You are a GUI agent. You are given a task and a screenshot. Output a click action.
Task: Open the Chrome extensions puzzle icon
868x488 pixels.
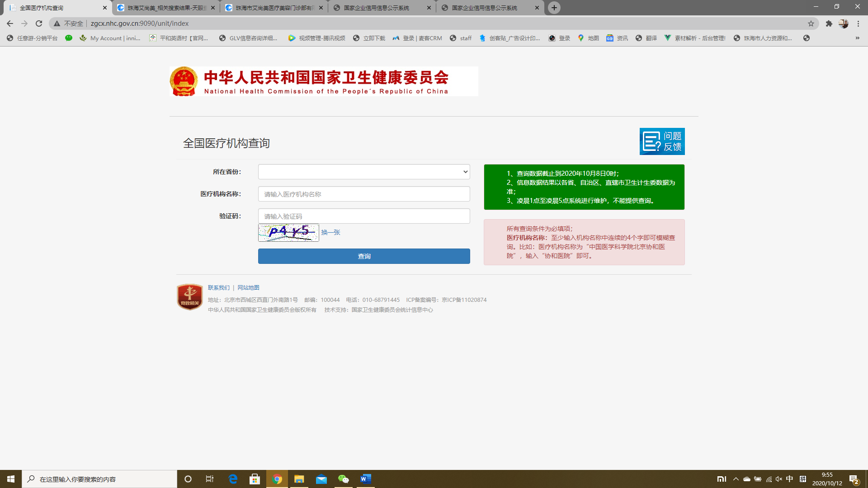point(829,23)
